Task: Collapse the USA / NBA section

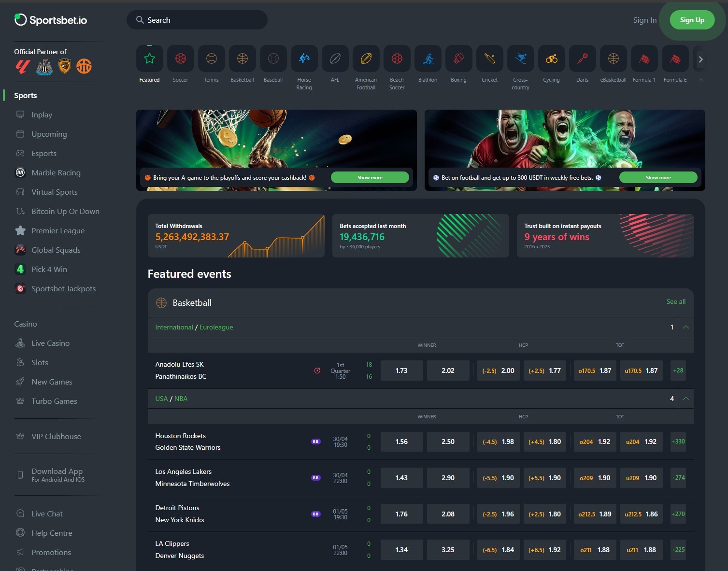Action: pyautogui.click(x=686, y=399)
